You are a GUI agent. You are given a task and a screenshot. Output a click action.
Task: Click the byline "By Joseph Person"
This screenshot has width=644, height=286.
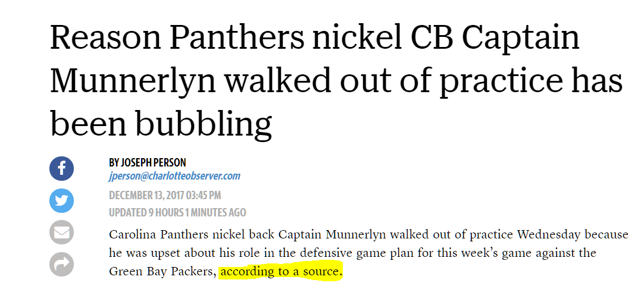(148, 162)
